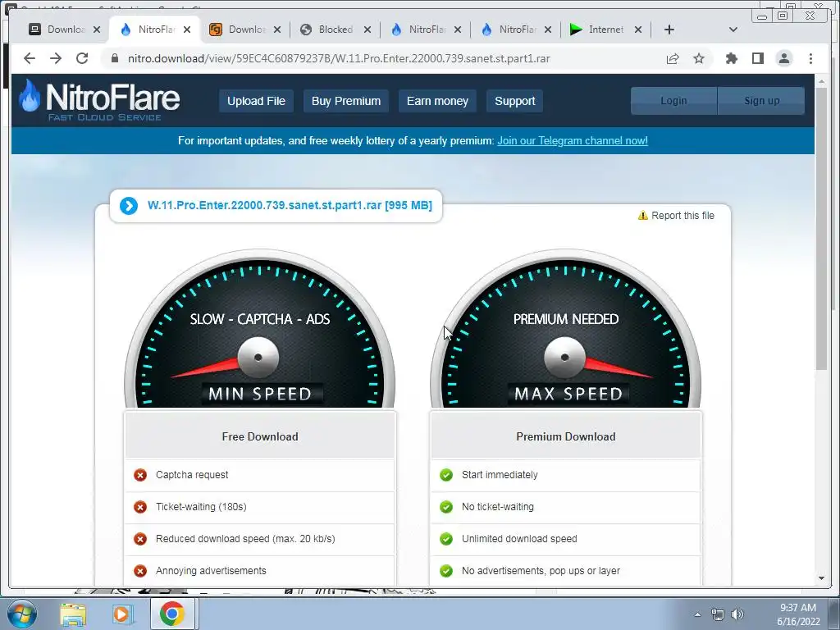The image size is (840, 630).
Task: Click red X icon beside Captcha request
Action: tap(140, 475)
